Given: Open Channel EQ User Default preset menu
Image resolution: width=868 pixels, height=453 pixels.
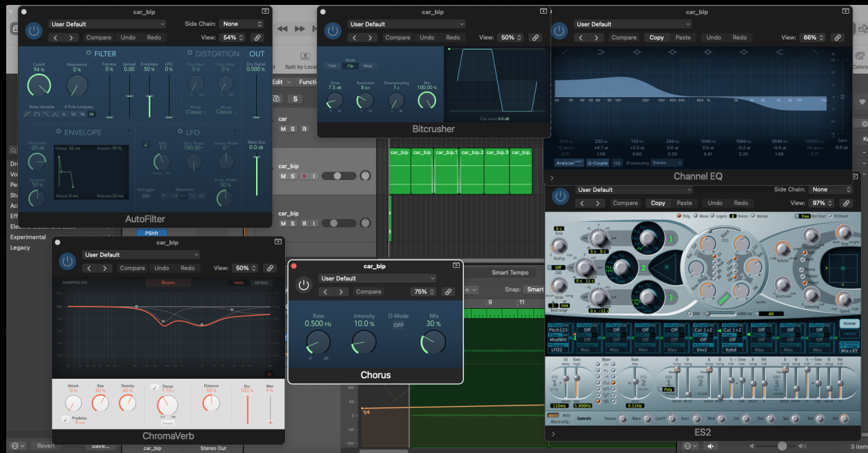Looking at the screenshot, I should pyautogui.click(x=633, y=24).
